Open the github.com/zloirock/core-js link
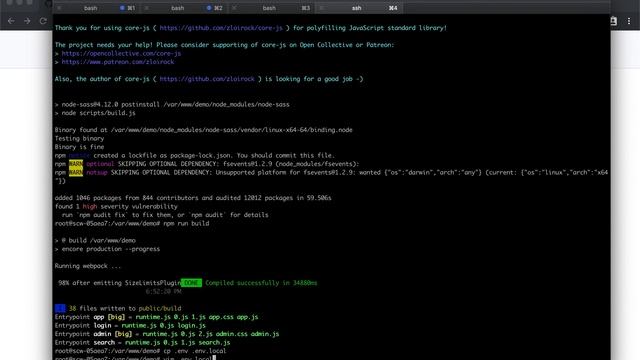Screen dimensions: 640x360 pyautogui.click(x=221, y=28)
